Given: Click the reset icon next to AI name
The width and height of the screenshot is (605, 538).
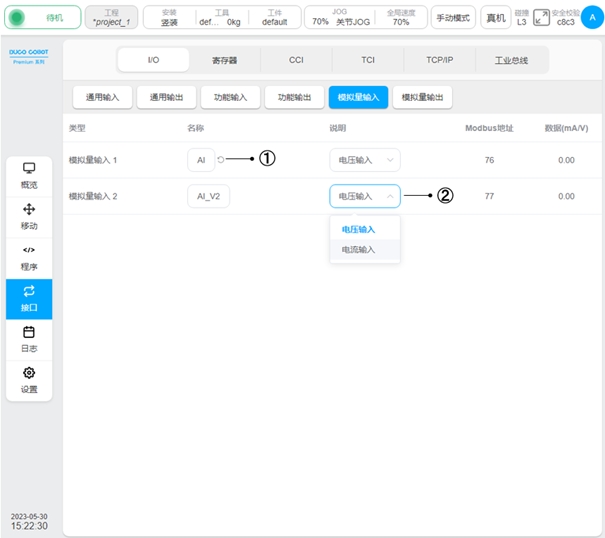Looking at the screenshot, I should (x=221, y=160).
